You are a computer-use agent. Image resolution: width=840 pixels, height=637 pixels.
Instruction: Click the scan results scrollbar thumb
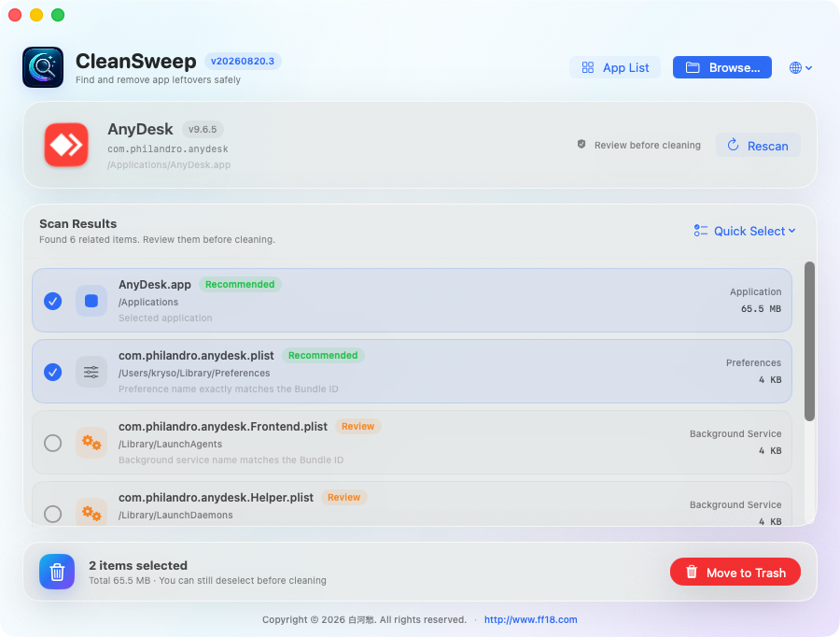coord(809,341)
